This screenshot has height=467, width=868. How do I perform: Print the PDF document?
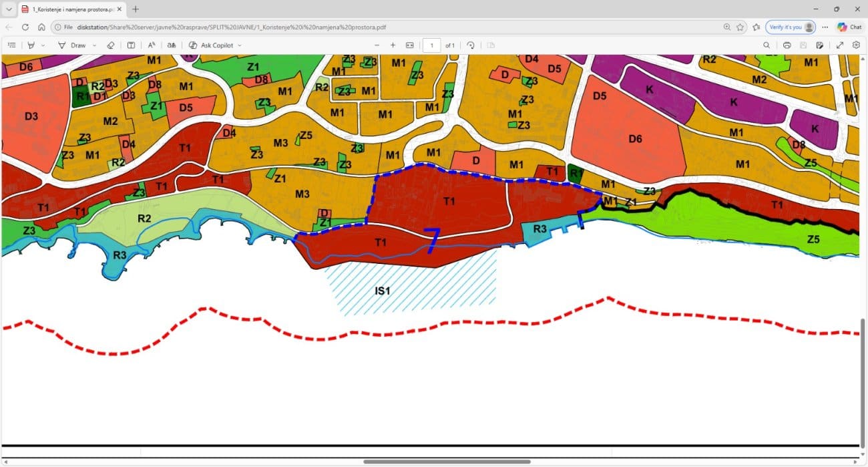(x=787, y=45)
